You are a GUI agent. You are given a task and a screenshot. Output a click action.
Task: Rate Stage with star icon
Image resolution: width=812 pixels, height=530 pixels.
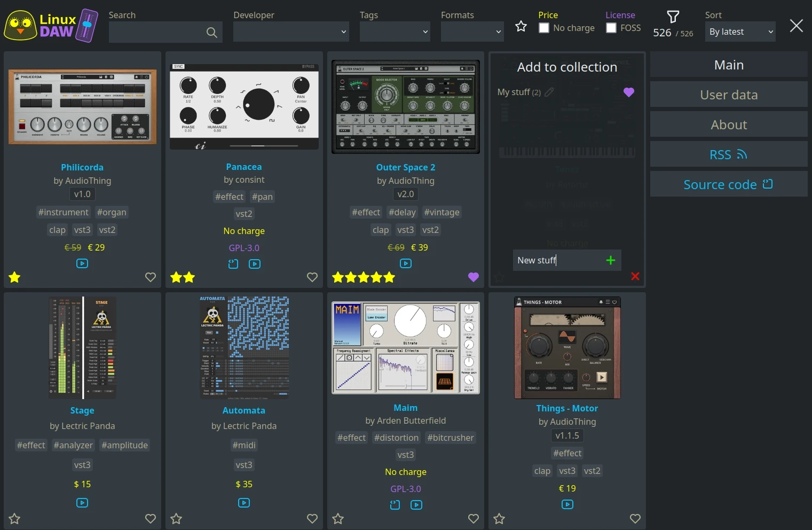[15, 519]
